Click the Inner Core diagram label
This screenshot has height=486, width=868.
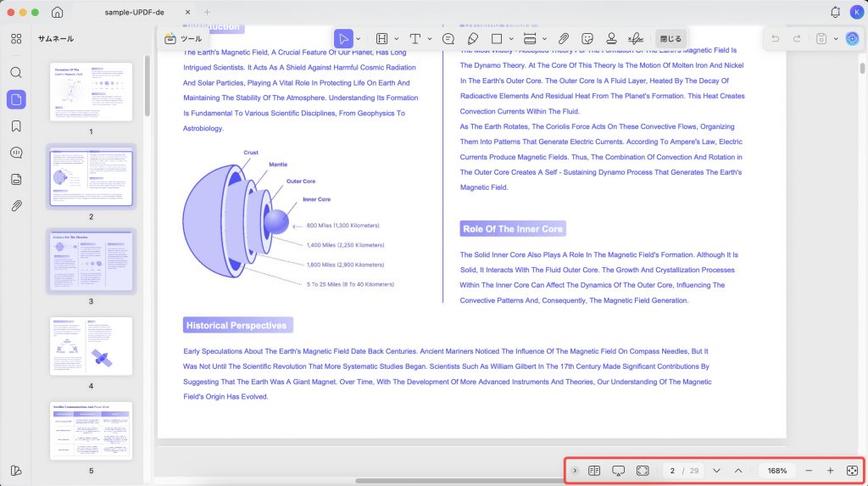(317, 199)
